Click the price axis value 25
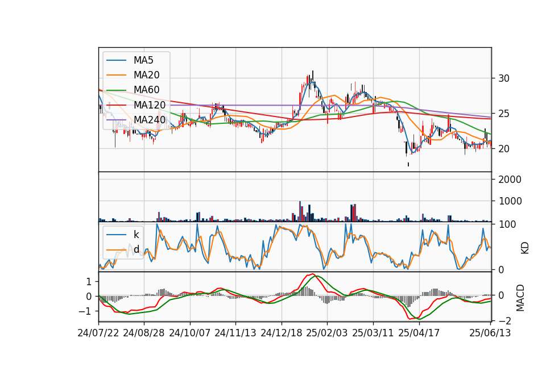The height and width of the screenshot is (392, 546). click(504, 114)
